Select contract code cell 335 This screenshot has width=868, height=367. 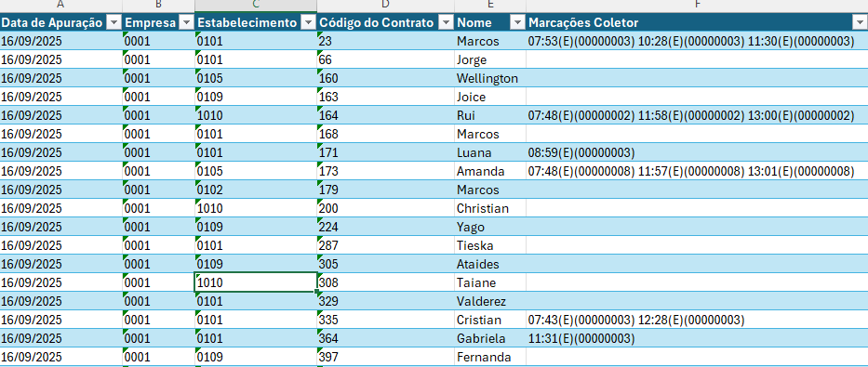click(386, 320)
